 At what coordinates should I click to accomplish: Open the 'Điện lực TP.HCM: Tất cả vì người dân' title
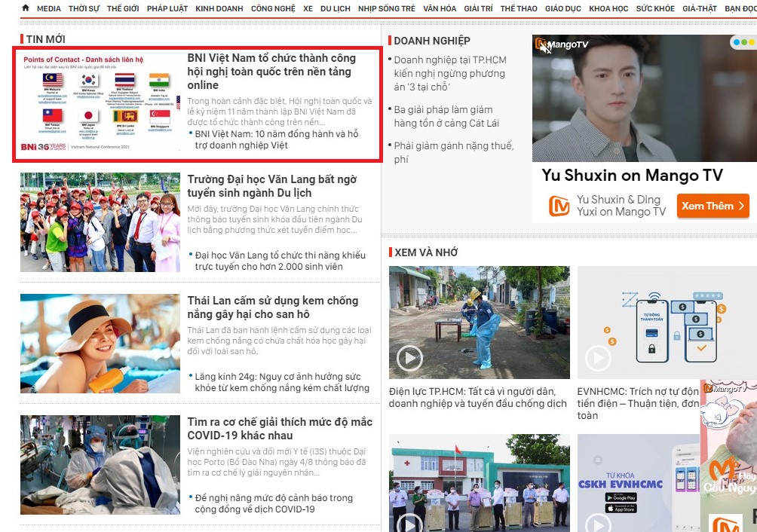pos(477,397)
